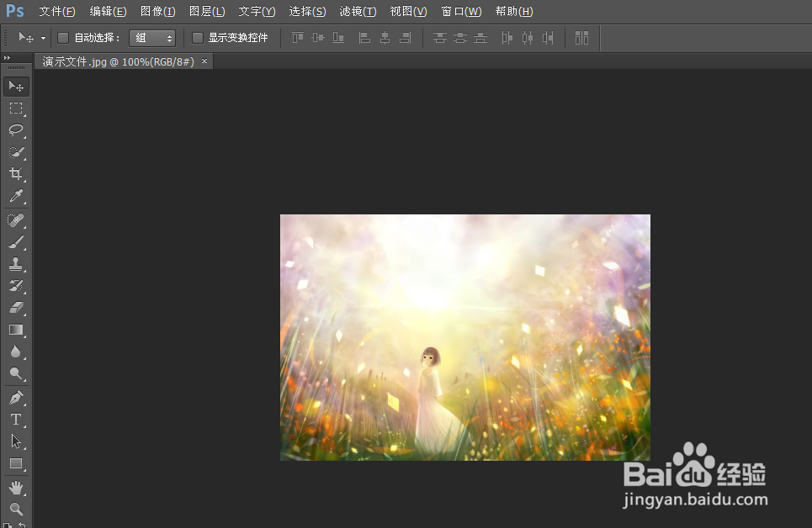Click Align horizontal centers icon
This screenshot has width=812, height=528.
[x=385, y=37]
